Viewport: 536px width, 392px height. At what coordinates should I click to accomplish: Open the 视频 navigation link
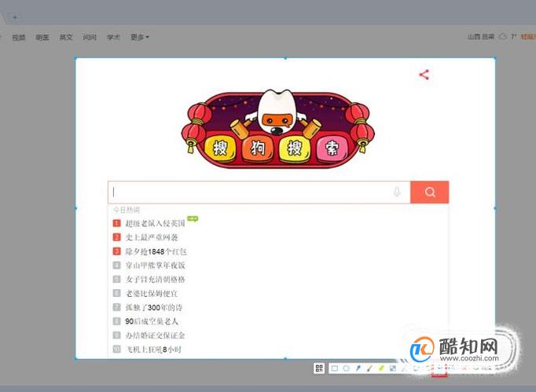coord(19,37)
